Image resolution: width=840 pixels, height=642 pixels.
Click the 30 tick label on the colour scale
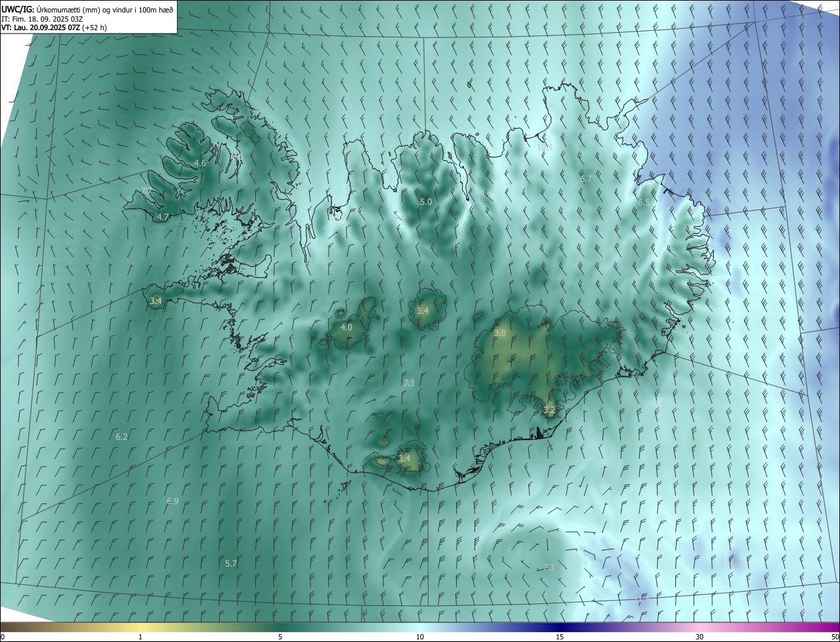(x=700, y=637)
